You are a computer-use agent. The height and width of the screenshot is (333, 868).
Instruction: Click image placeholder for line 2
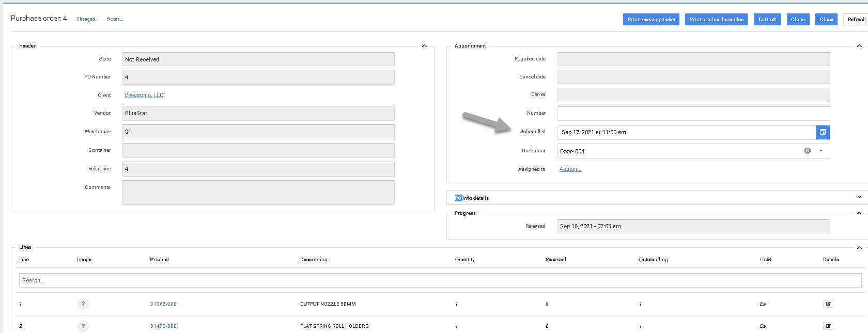[x=83, y=326]
